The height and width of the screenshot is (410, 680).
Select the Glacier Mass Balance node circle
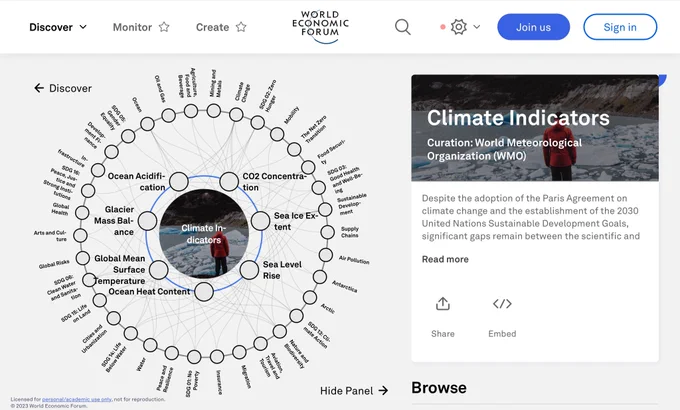pos(147,221)
